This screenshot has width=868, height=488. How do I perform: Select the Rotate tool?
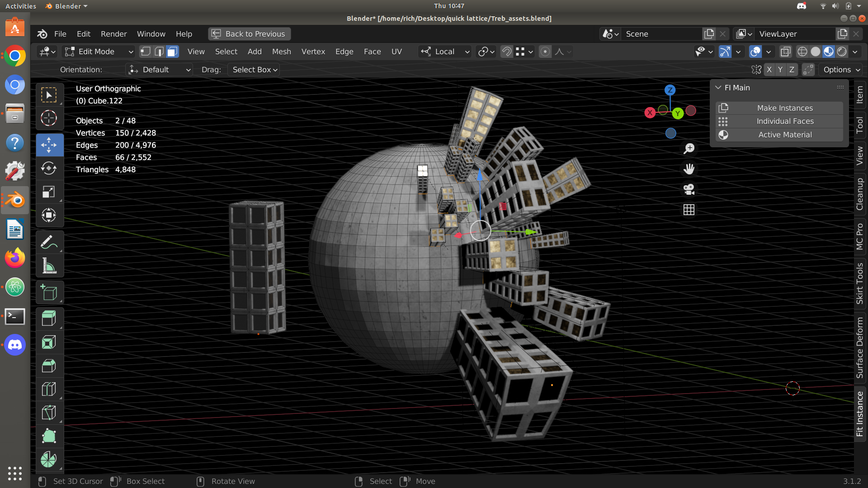coord(49,169)
